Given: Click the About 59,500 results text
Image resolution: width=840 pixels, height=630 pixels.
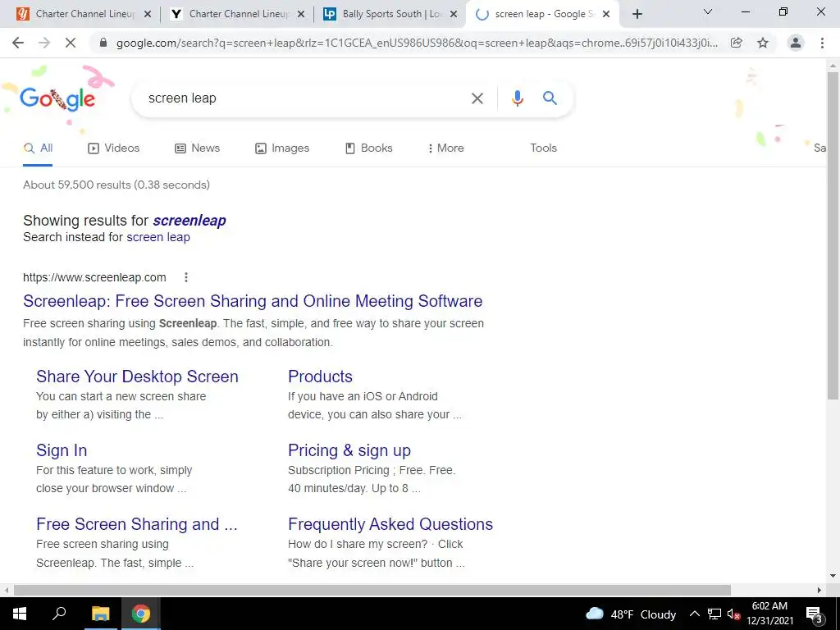Looking at the screenshot, I should pyautogui.click(x=116, y=185).
